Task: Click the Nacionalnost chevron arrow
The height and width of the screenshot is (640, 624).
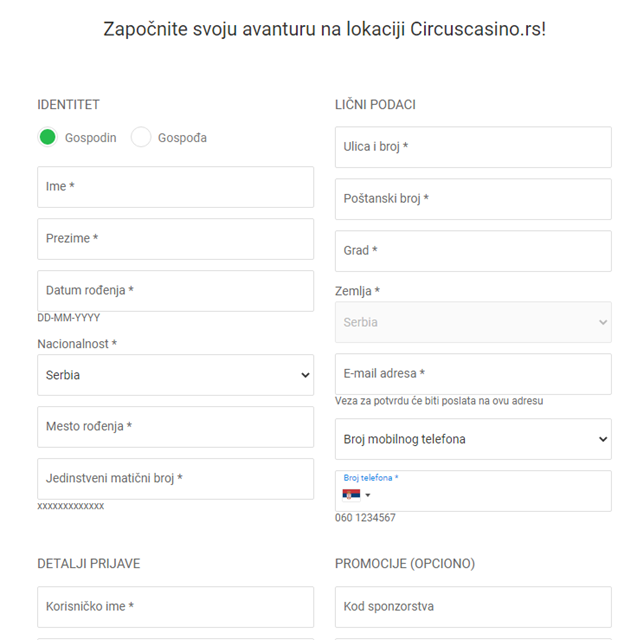Action: pos(305,375)
